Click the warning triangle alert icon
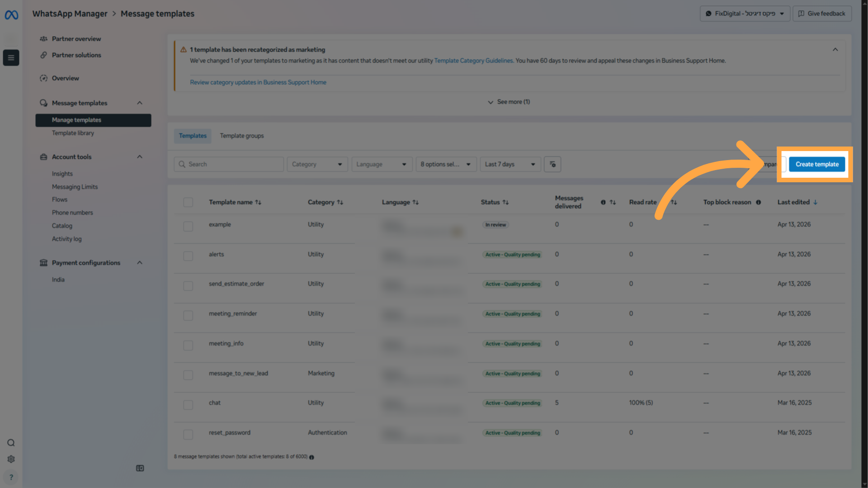The height and width of the screenshot is (488, 868). [x=184, y=50]
